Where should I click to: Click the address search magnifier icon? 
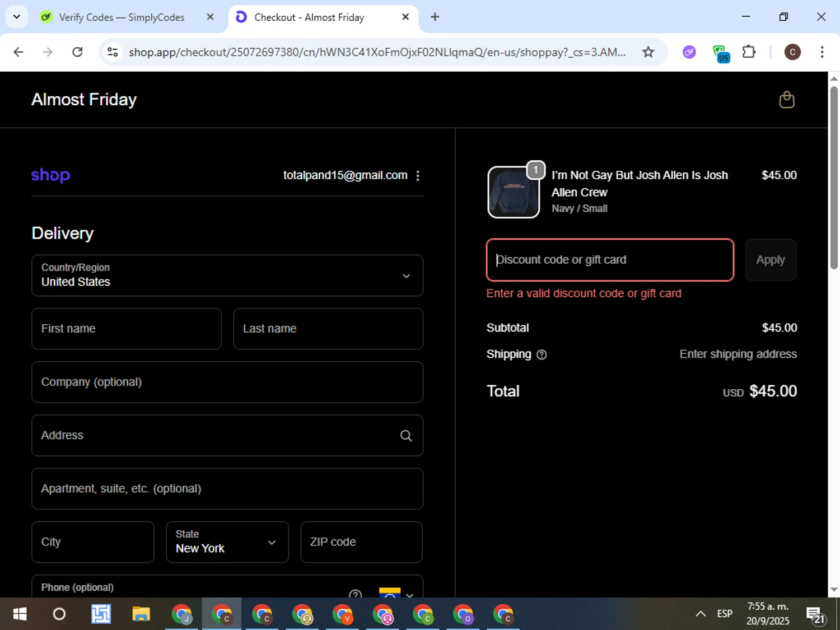(406, 436)
